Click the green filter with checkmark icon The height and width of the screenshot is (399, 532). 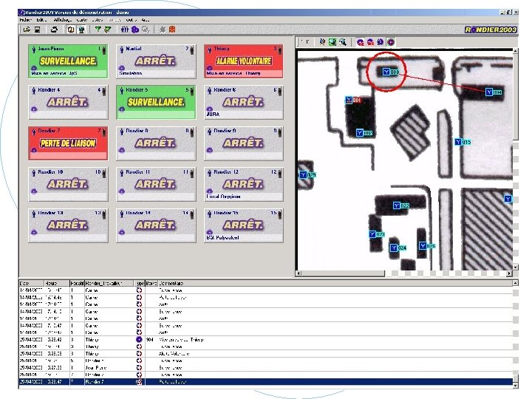tap(108, 30)
